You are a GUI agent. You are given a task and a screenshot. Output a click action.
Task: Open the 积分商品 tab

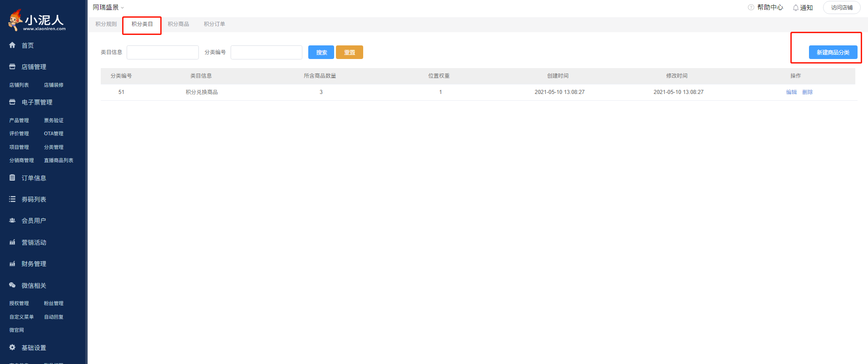coord(178,24)
